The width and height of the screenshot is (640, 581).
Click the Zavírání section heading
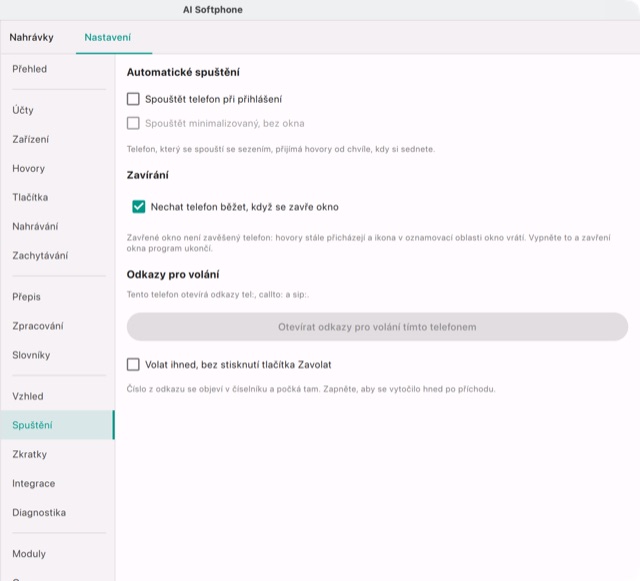pos(147,175)
